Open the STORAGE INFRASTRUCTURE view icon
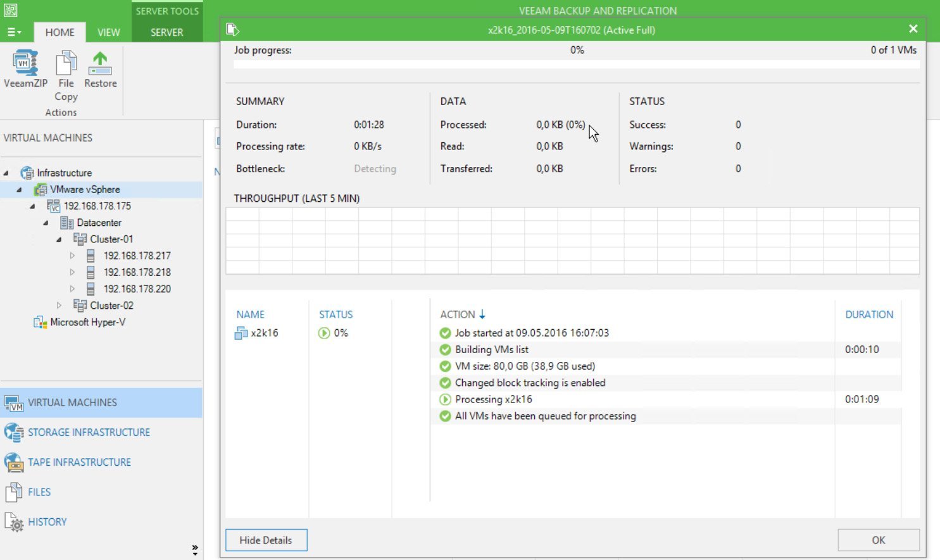The image size is (940, 560). coord(13,432)
